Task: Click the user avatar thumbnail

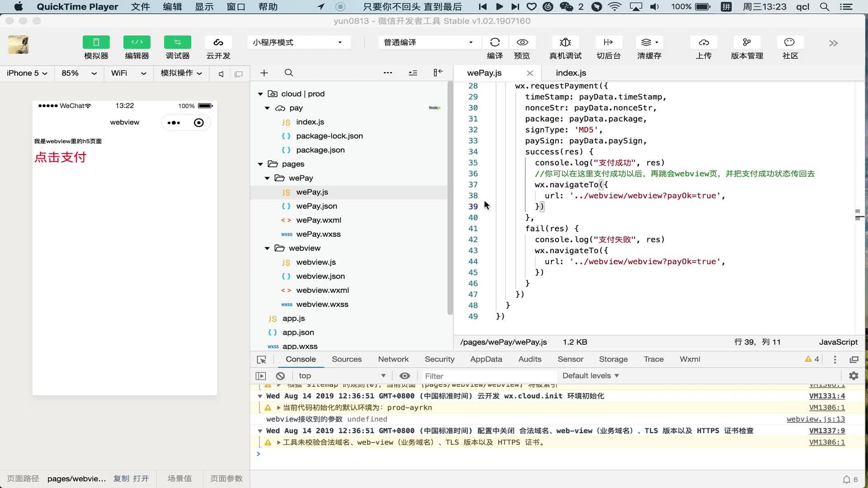Action: (x=18, y=45)
